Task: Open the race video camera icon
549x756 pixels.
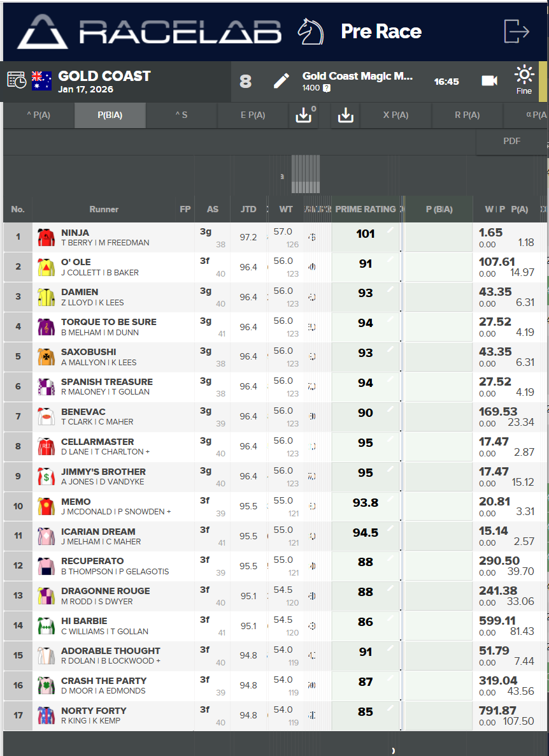Action: point(489,81)
